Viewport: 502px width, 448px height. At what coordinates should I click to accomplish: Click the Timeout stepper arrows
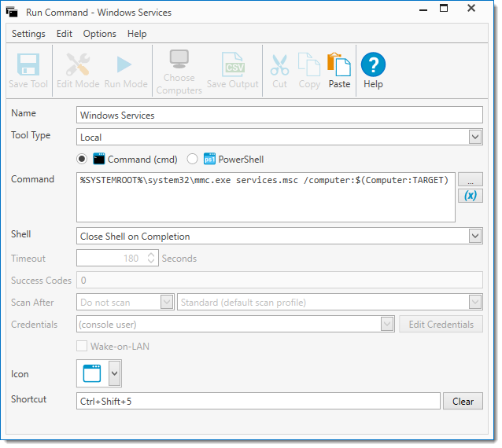[x=151, y=258]
